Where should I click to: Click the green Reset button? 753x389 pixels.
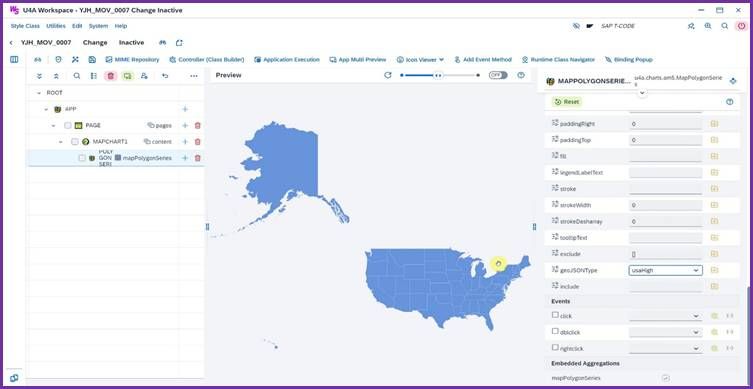pyautogui.click(x=567, y=102)
